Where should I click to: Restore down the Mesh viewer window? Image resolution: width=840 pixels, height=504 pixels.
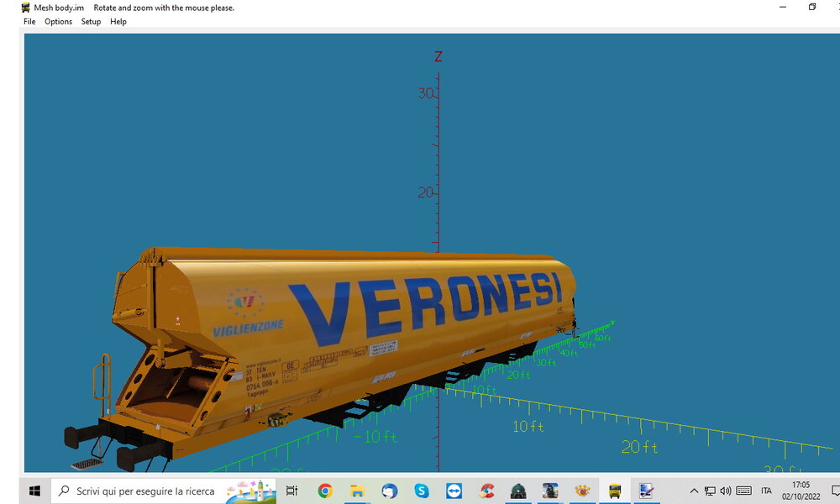(x=812, y=7)
